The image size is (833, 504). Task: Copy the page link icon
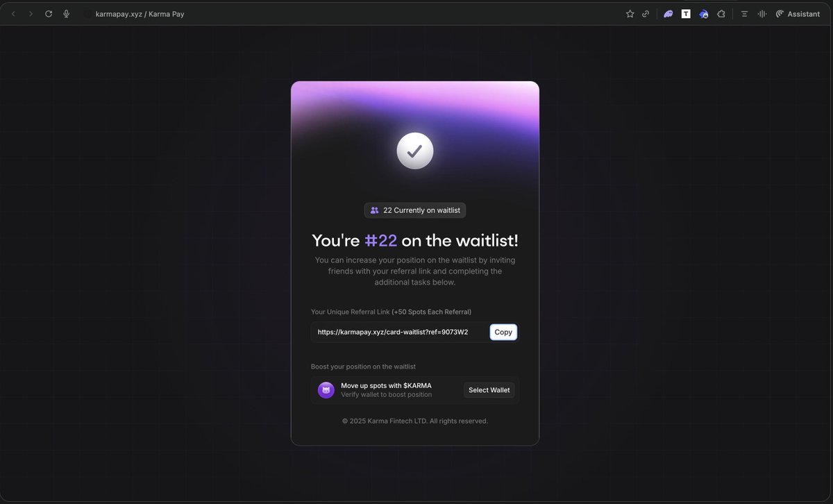pos(646,13)
